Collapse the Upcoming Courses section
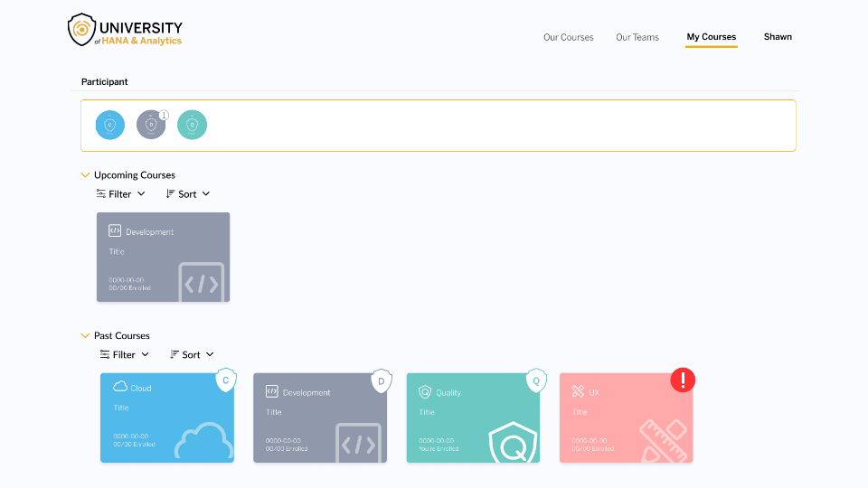868x488 pixels. pyautogui.click(x=86, y=175)
